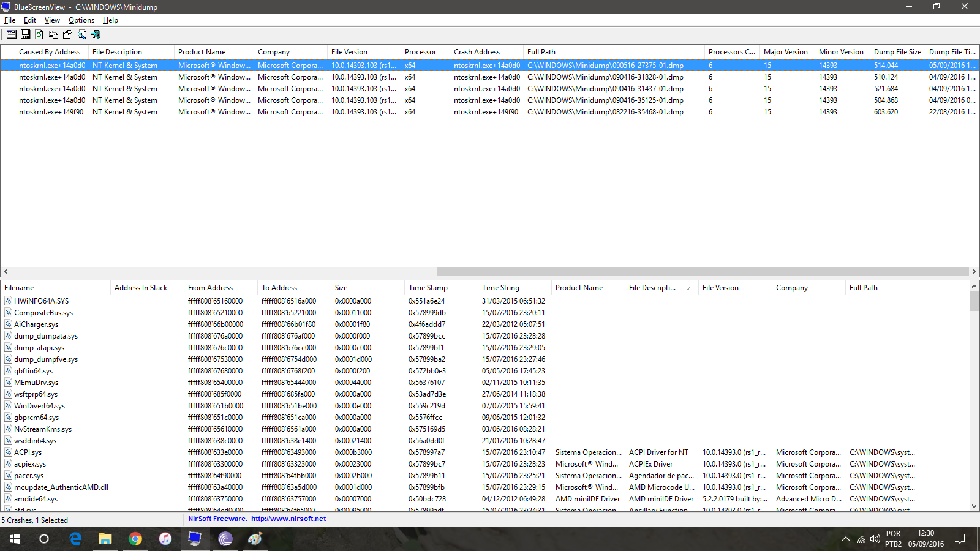
Task: Sort by Crash Address column header
Action: click(486, 52)
